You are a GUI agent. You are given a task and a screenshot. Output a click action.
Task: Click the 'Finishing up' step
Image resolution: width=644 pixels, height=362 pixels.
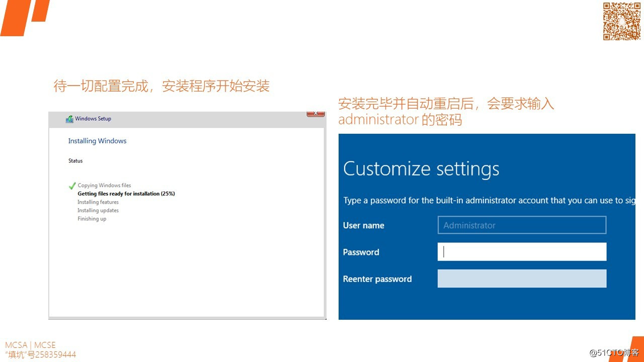pos(92,219)
